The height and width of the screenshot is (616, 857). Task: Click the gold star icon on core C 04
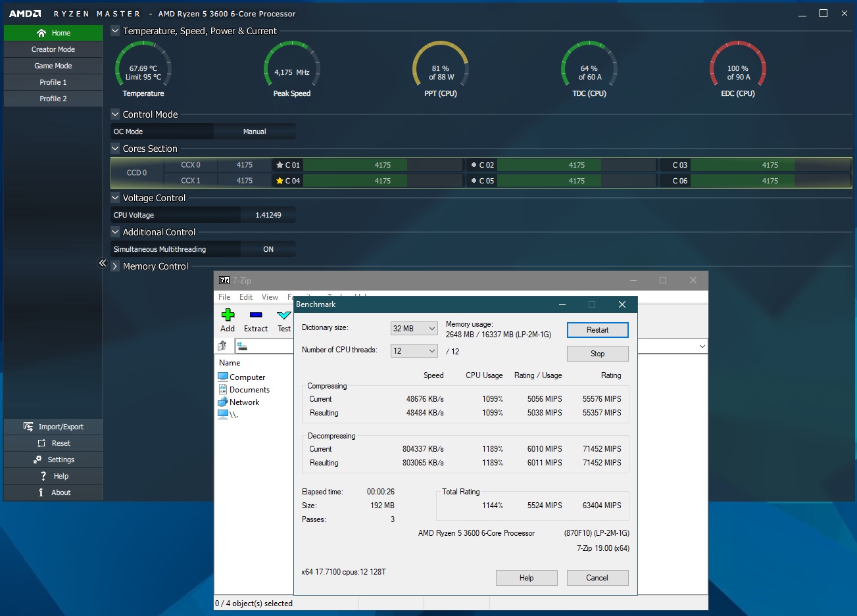click(x=280, y=181)
